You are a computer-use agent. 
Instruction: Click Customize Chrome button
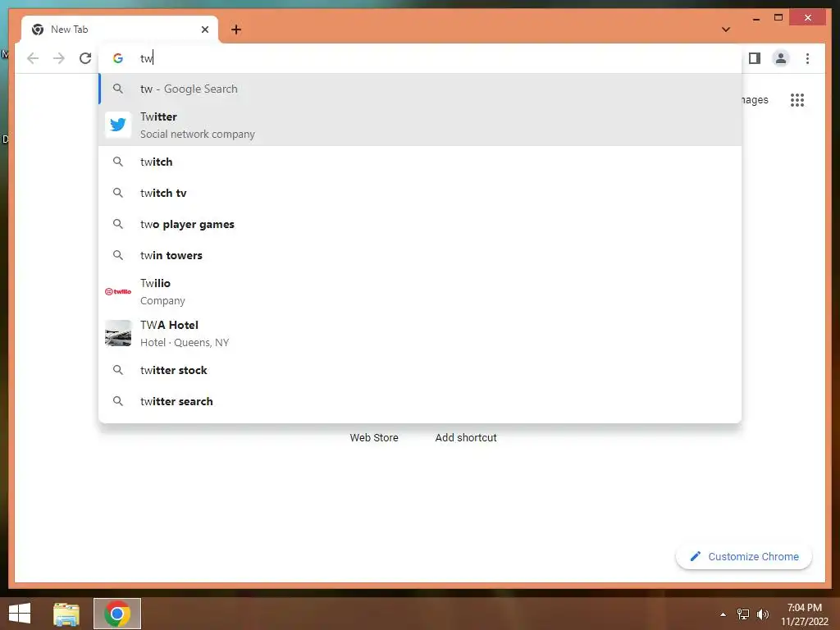click(744, 557)
